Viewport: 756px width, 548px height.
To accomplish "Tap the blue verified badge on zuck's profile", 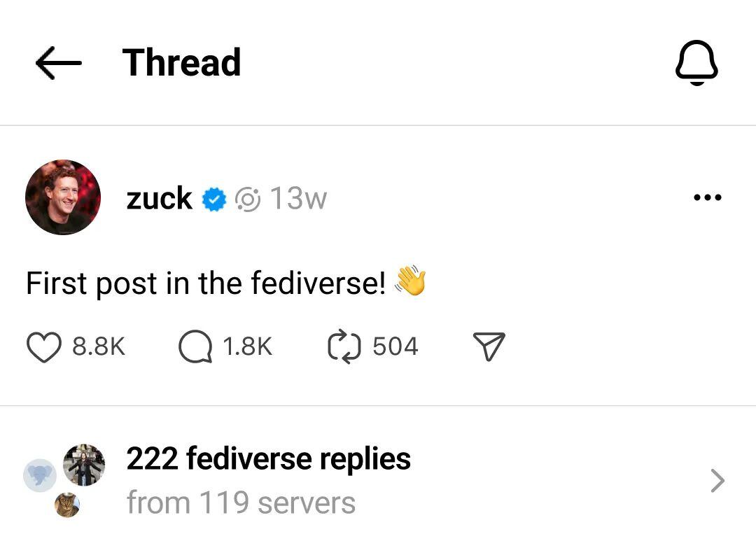I will [215, 199].
